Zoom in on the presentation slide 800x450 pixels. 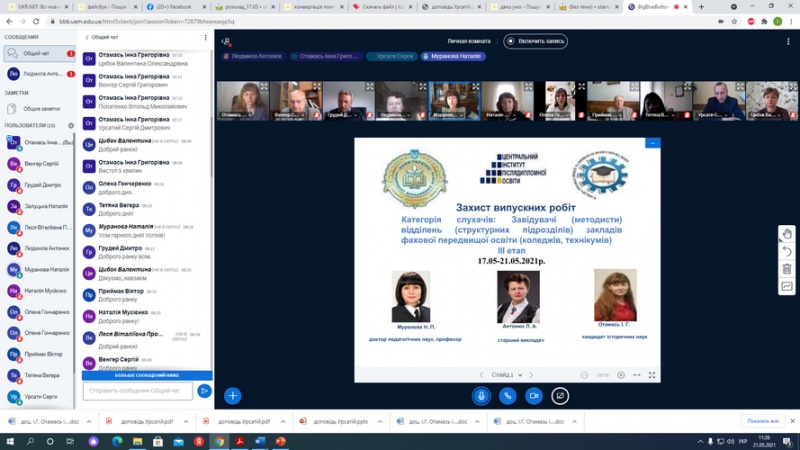(x=621, y=375)
